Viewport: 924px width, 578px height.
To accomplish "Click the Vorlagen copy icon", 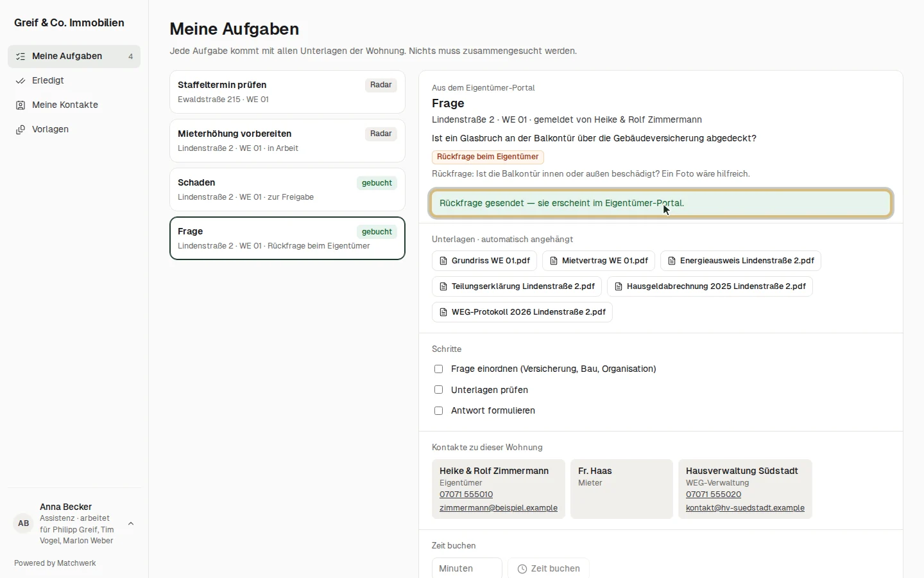I will click(21, 130).
